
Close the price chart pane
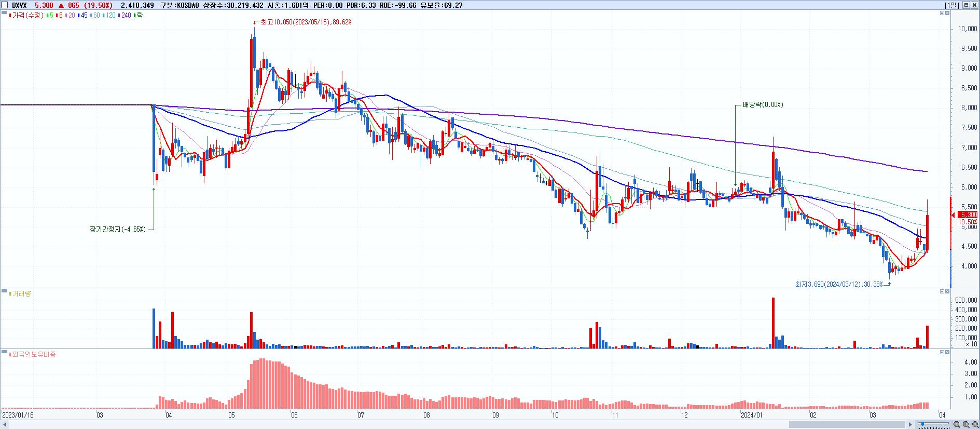pyautogui.click(x=947, y=13)
